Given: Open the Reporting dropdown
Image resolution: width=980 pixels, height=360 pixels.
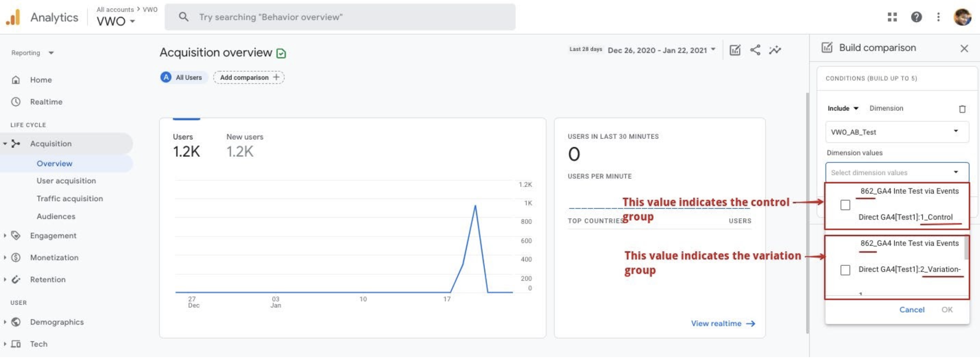Looking at the screenshot, I should pyautogui.click(x=32, y=53).
